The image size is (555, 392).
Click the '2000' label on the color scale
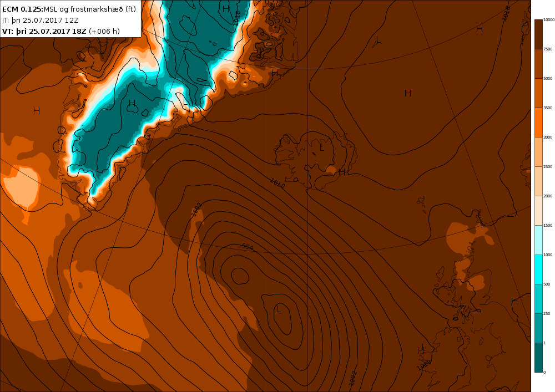point(548,196)
